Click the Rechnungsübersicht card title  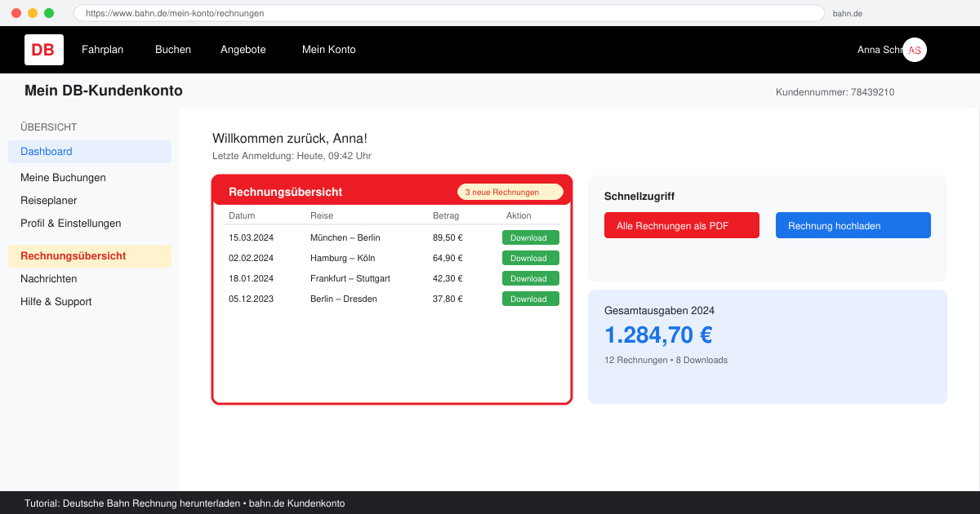(x=285, y=193)
